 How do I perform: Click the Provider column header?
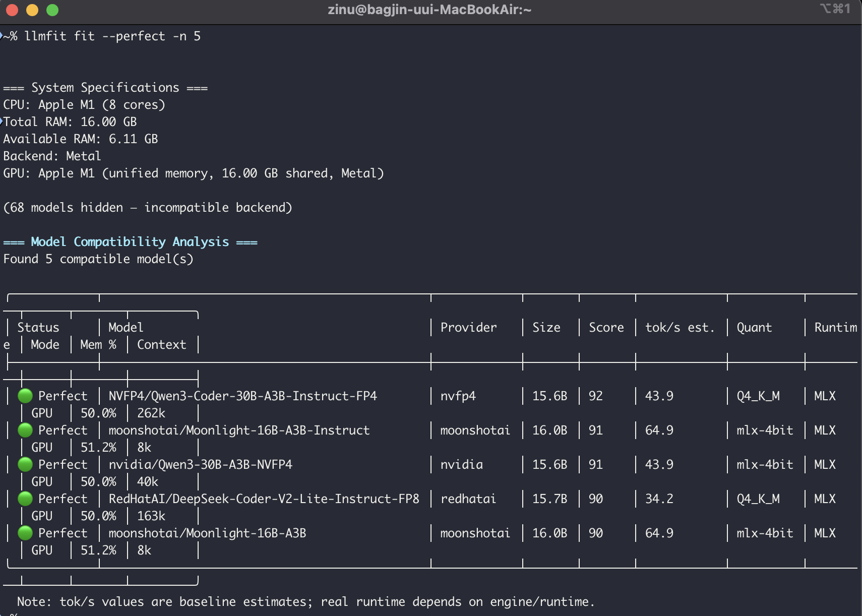click(469, 328)
